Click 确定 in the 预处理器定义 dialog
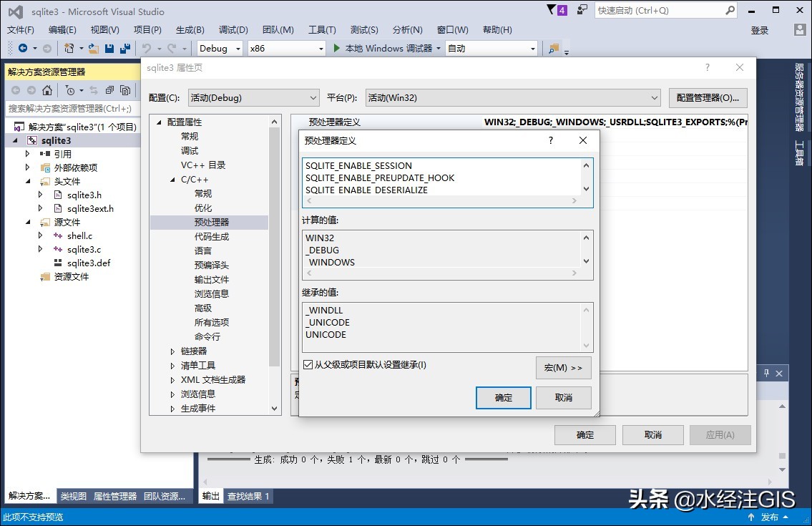 click(x=504, y=397)
